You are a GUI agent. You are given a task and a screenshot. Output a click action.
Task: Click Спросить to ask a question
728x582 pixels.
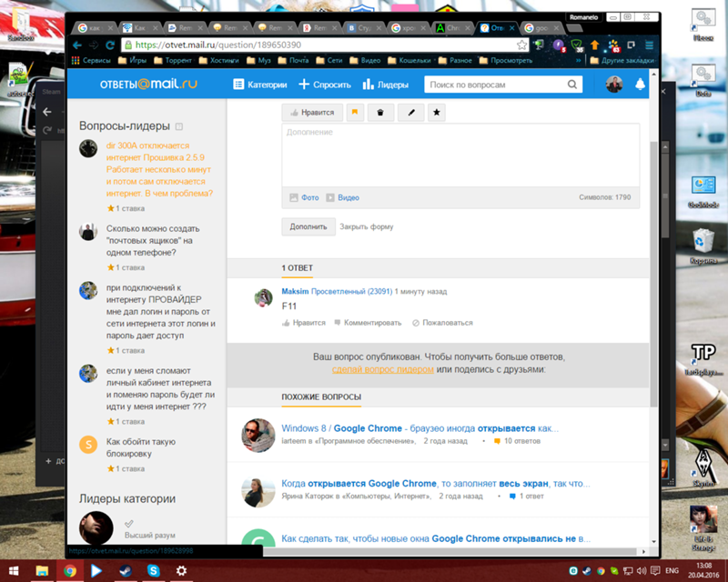pyautogui.click(x=325, y=85)
